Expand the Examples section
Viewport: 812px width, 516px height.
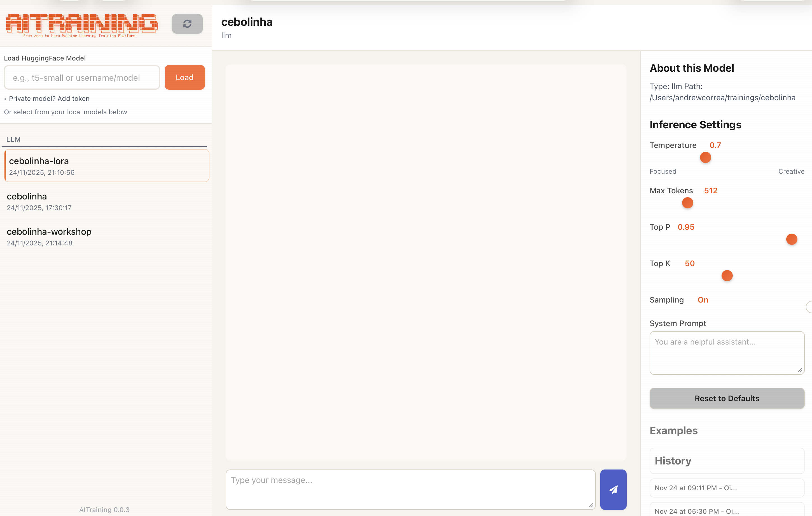(673, 431)
